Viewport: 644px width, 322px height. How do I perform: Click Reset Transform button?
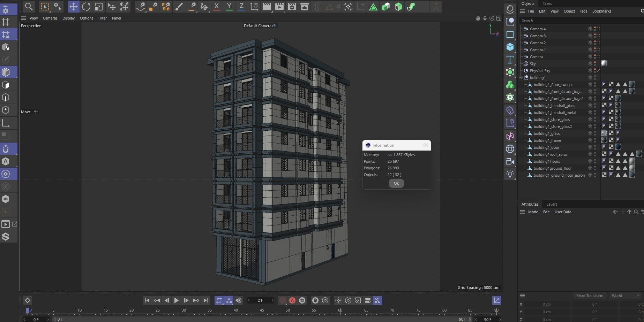[x=589, y=296]
